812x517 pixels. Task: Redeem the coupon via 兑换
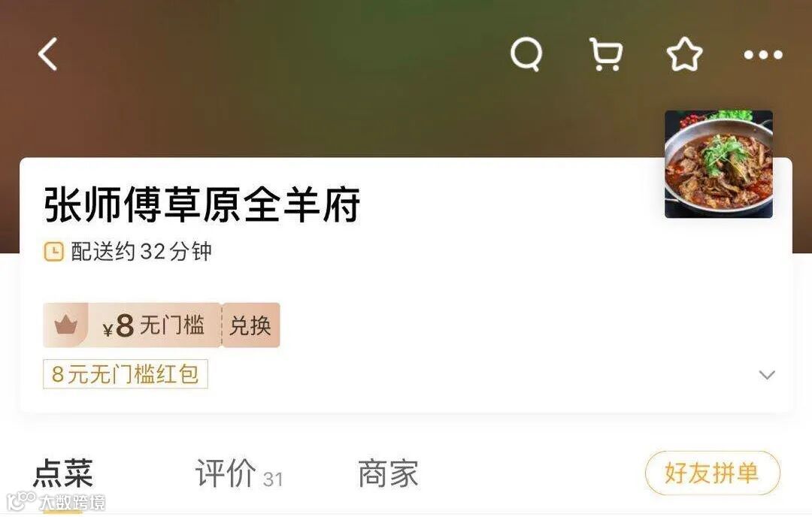pos(250,325)
